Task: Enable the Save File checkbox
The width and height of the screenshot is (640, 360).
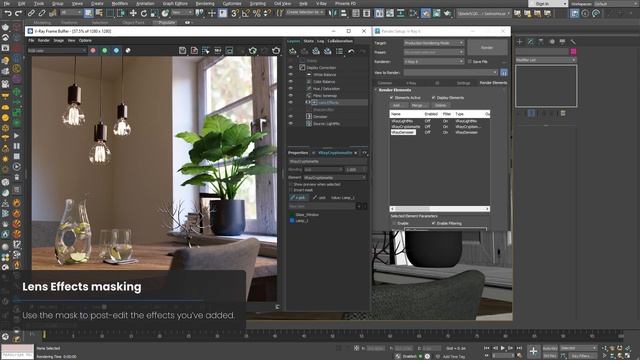Action: [x=470, y=62]
